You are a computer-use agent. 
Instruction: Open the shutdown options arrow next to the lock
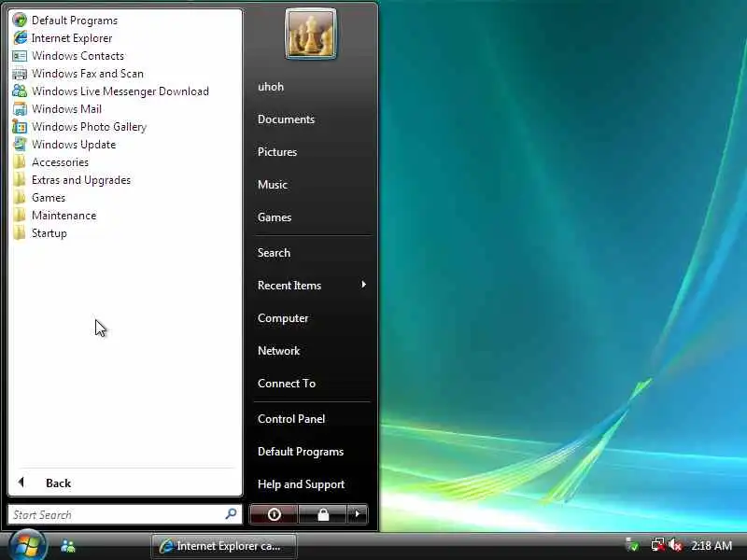(358, 514)
